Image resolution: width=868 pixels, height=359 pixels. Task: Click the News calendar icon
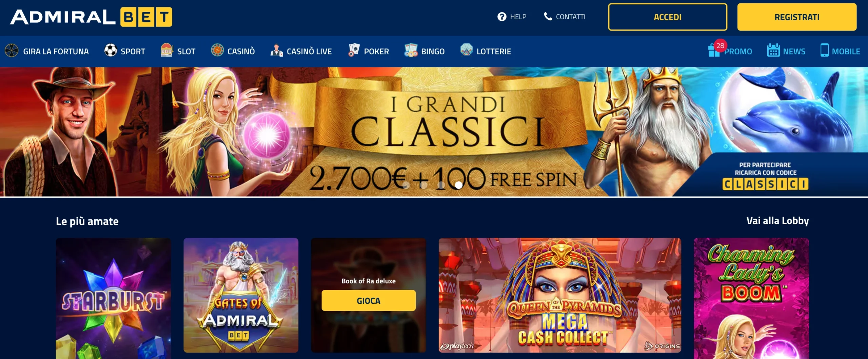pos(773,50)
